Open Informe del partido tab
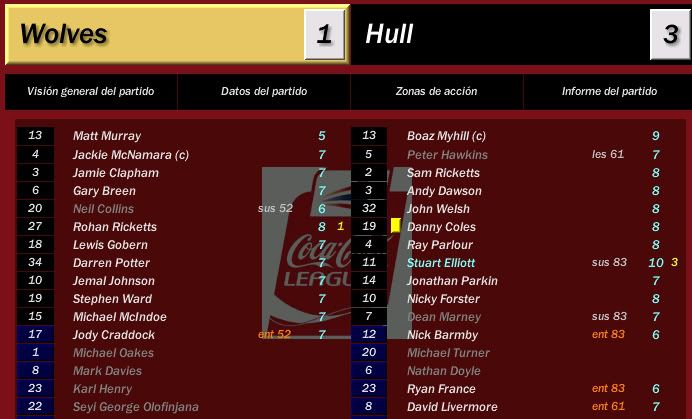The image size is (692, 419). [x=609, y=91]
